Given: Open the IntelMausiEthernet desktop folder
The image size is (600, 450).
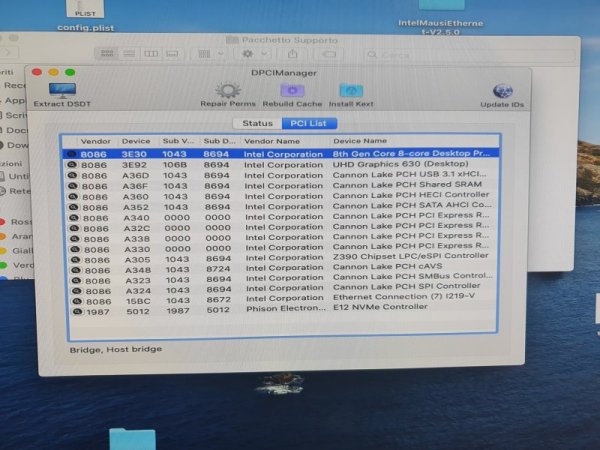Looking at the screenshot, I should tap(441, 18).
